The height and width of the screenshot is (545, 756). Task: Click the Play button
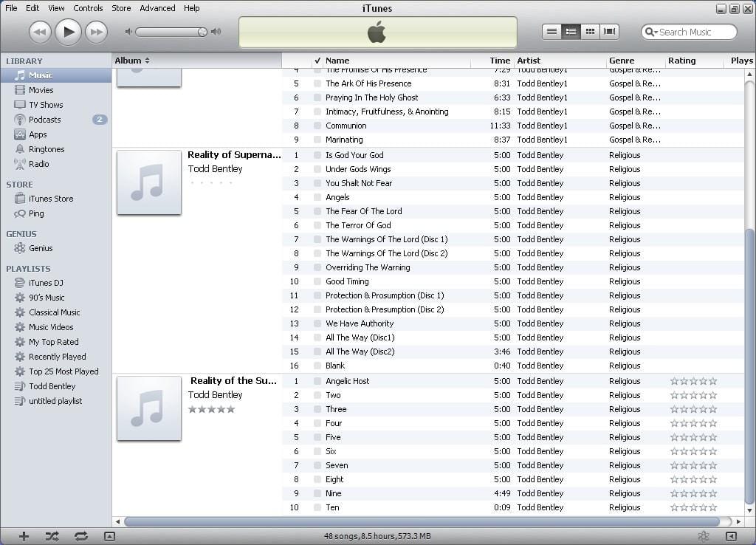(68, 32)
